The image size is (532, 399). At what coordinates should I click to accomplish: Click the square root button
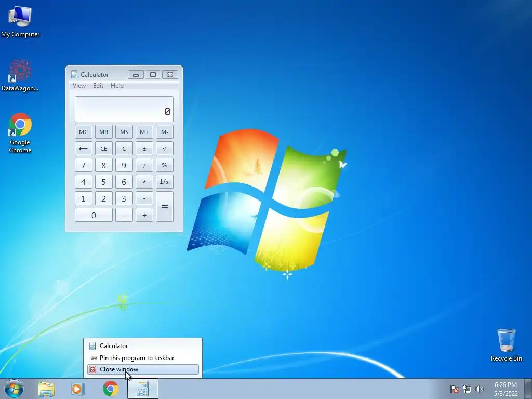(x=165, y=149)
